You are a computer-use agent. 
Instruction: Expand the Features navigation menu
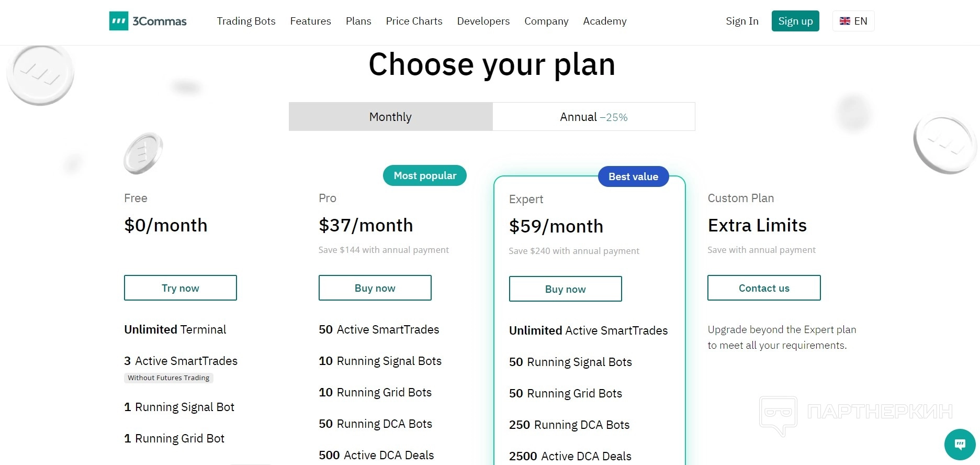(310, 21)
